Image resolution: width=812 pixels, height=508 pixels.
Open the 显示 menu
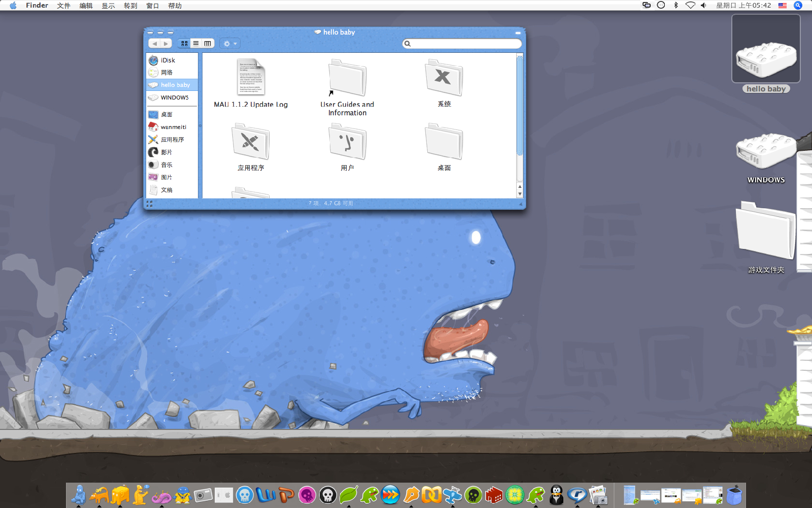pos(108,6)
